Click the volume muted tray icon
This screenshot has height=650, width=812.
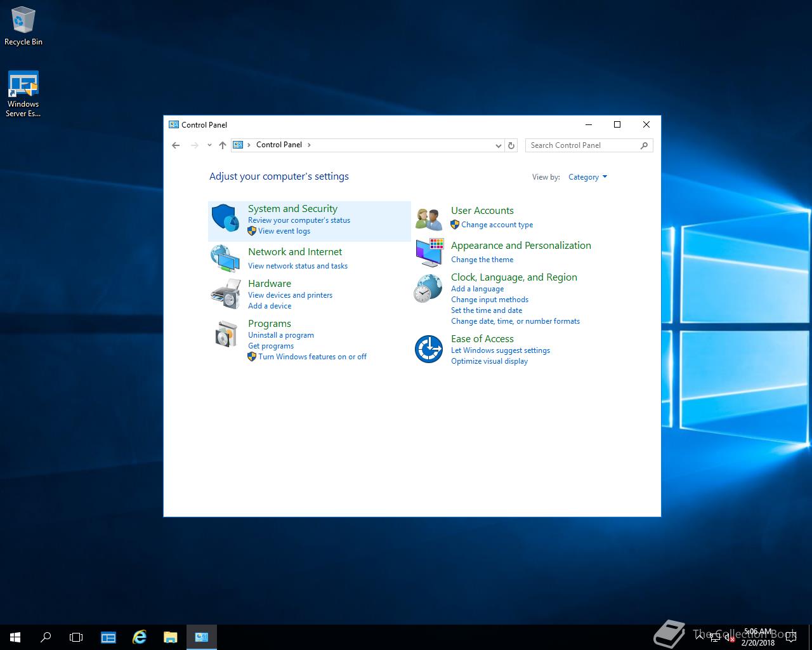click(x=730, y=638)
